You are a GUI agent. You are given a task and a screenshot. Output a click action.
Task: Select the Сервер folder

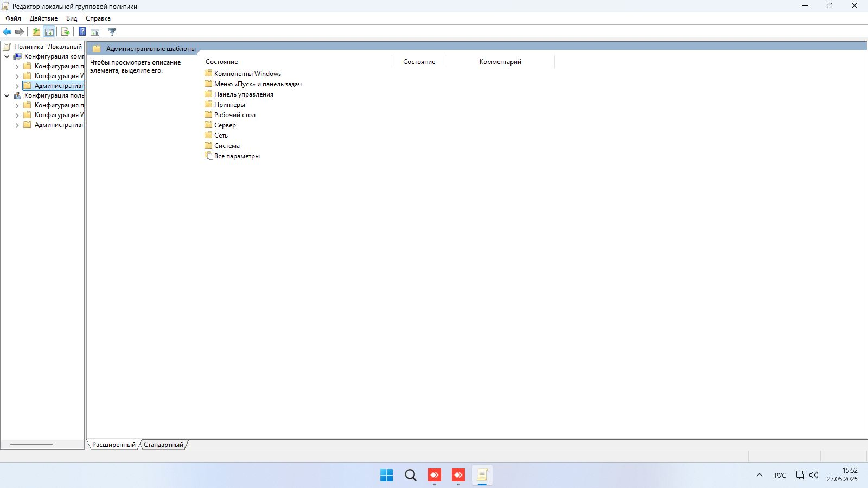tap(220, 125)
